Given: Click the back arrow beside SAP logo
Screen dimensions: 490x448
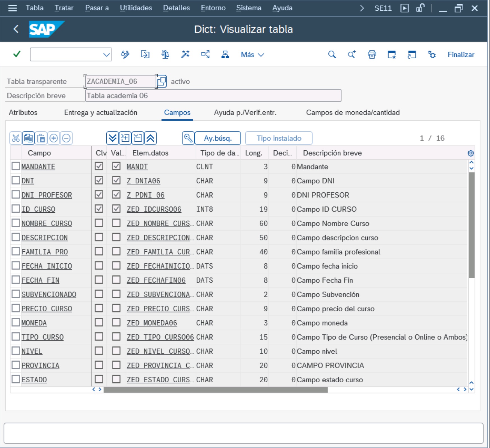Looking at the screenshot, I should pyautogui.click(x=16, y=29).
